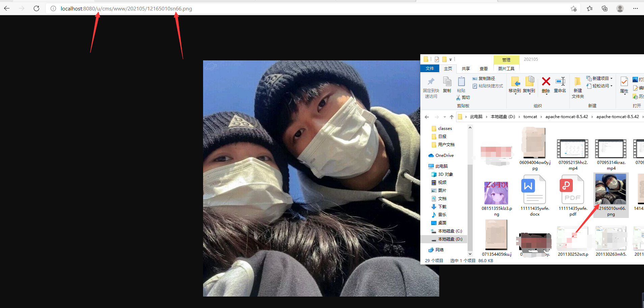Click the 属性 properties button
644x308 pixels.
(624, 85)
